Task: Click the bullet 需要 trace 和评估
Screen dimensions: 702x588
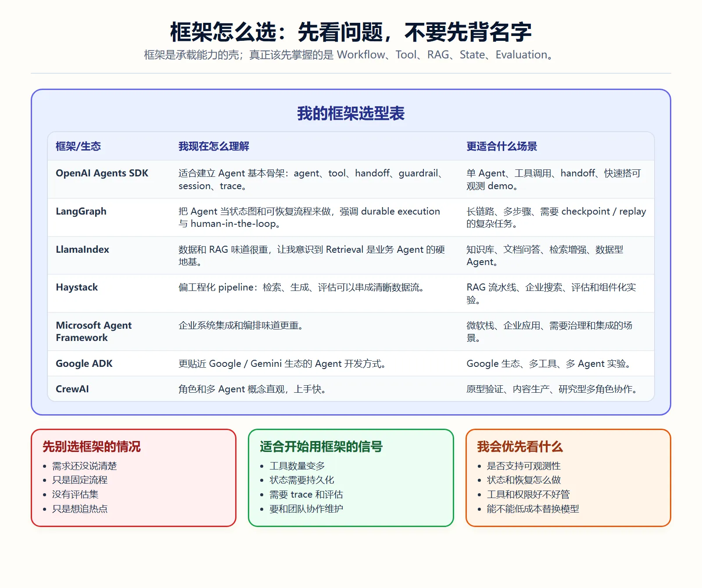Action: [x=306, y=495]
